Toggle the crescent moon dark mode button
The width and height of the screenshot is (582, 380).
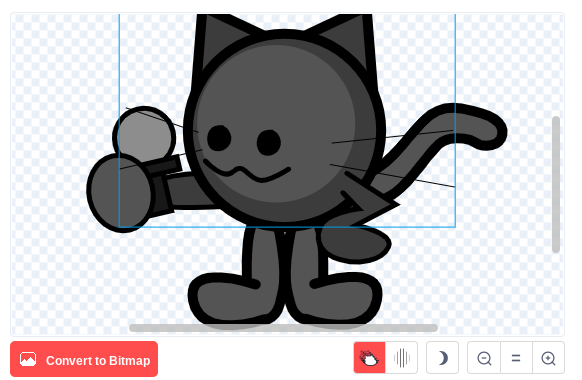[x=442, y=358]
